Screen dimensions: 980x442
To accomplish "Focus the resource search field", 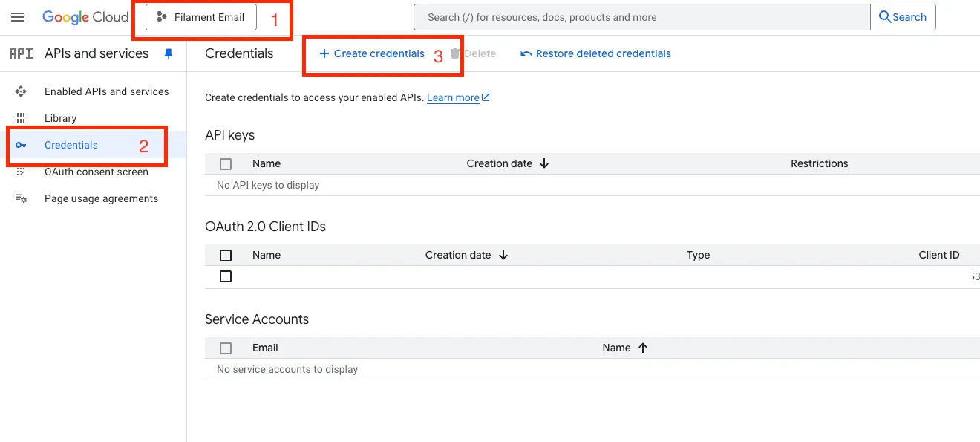I will [x=642, y=17].
